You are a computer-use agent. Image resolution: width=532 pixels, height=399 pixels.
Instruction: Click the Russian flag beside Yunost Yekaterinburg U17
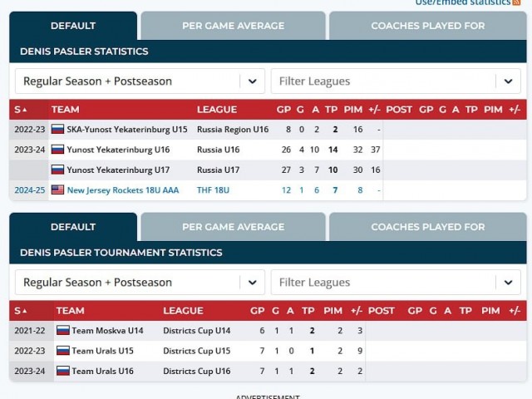[x=57, y=170]
